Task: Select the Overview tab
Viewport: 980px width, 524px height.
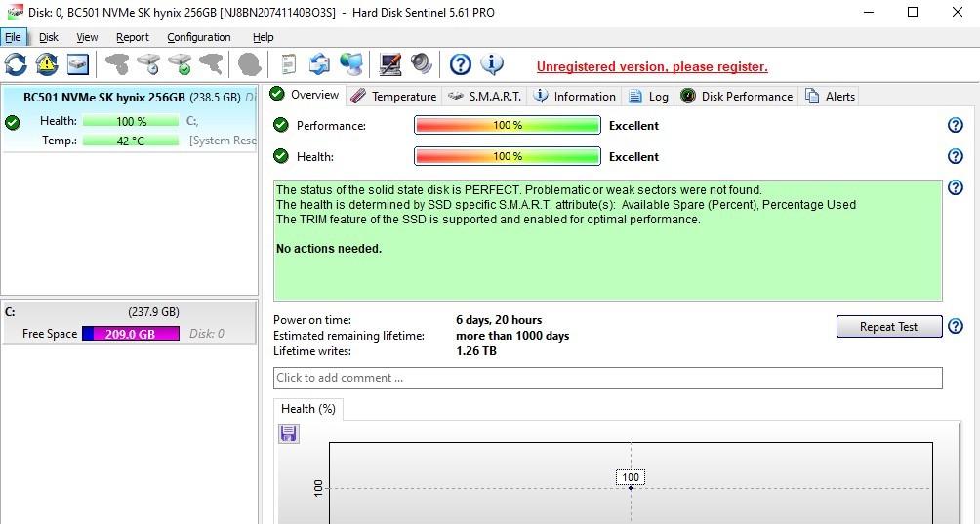Action: pos(305,95)
